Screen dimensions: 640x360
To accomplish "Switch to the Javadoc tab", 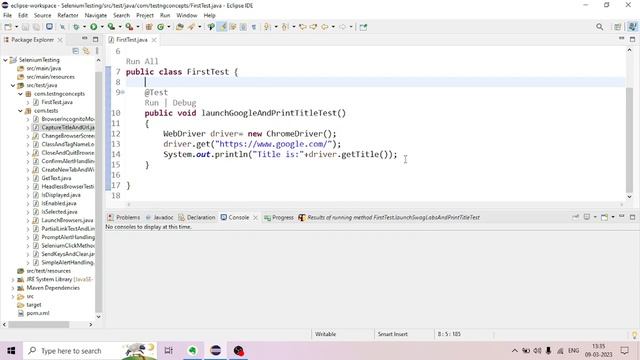I will [x=160, y=218].
